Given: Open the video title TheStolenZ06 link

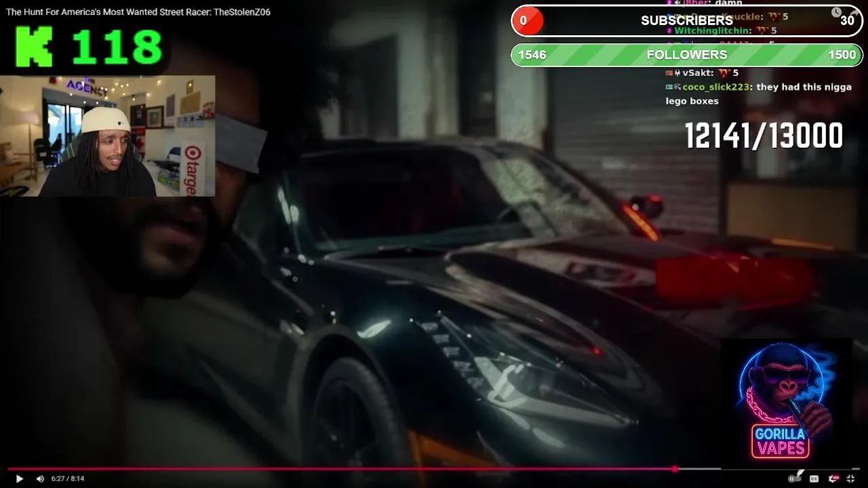Looking at the screenshot, I should pyautogui.click(x=138, y=12).
